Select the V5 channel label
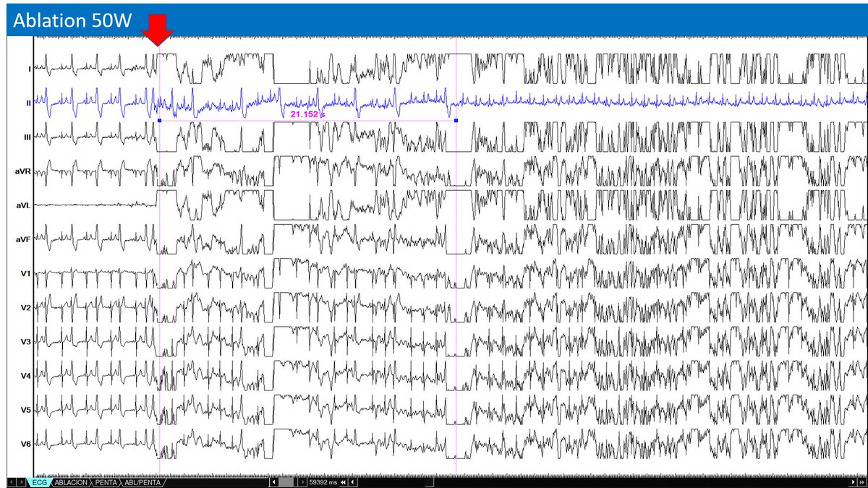The image size is (868, 488). [26, 410]
